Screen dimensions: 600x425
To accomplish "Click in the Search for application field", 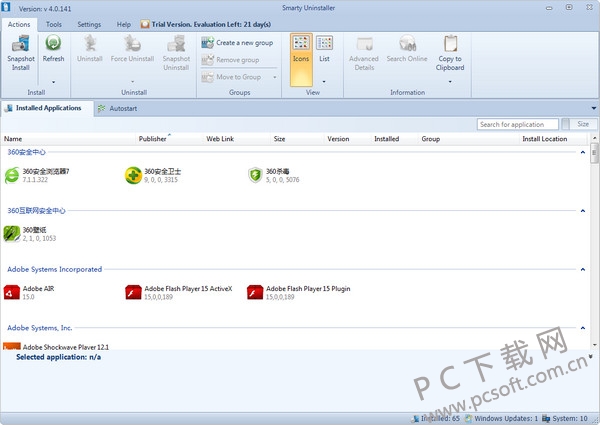I will [517, 124].
